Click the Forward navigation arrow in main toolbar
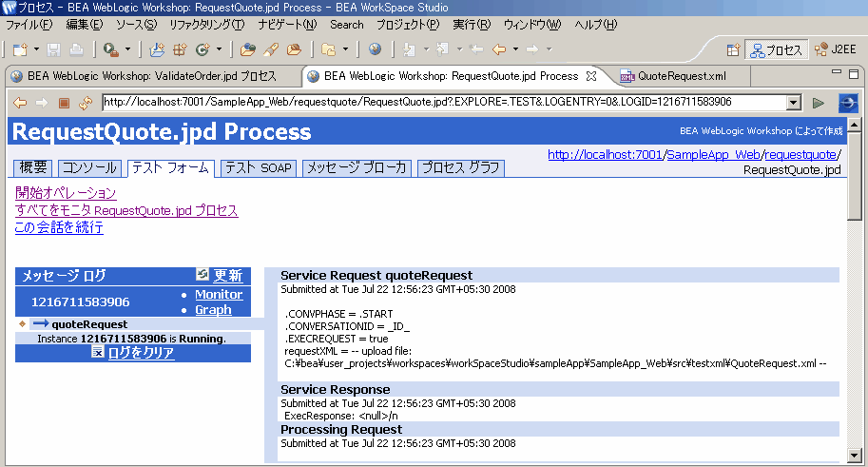 (532, 49)
